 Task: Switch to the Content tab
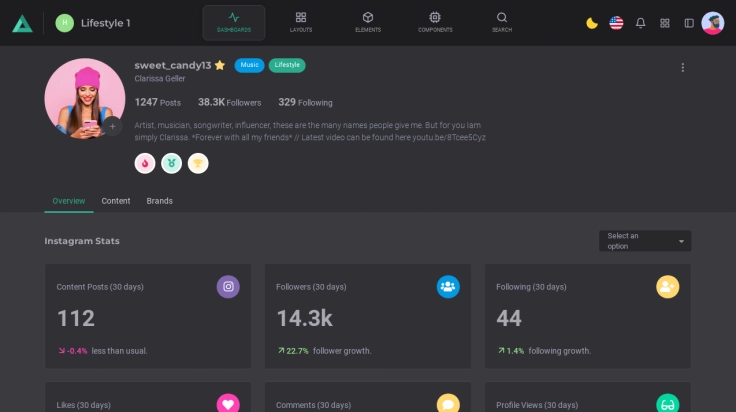coord(116,201)
